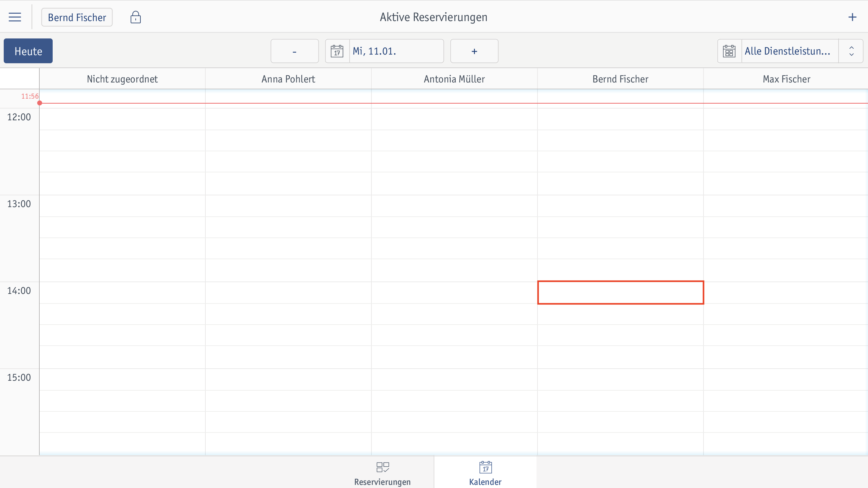
Task: Select the 14:00 slot for Bernd Fischer
Action: tap(620, 292)
